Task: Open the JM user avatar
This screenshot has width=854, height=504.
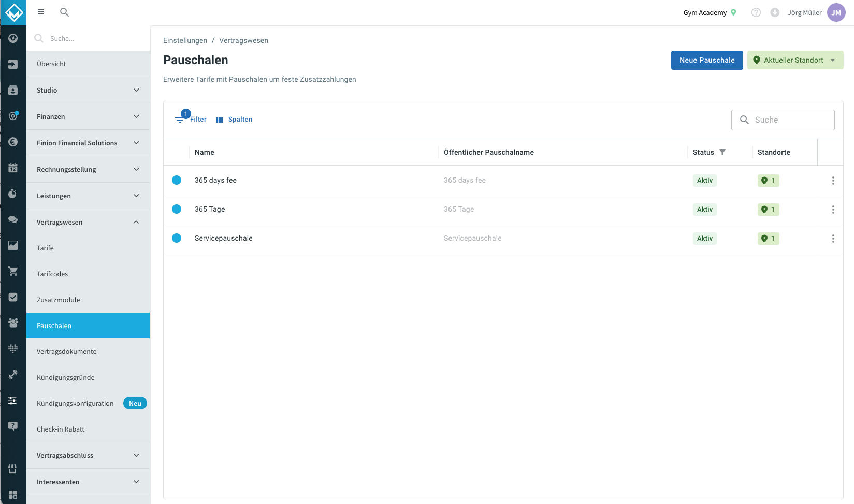Action: 836,12
